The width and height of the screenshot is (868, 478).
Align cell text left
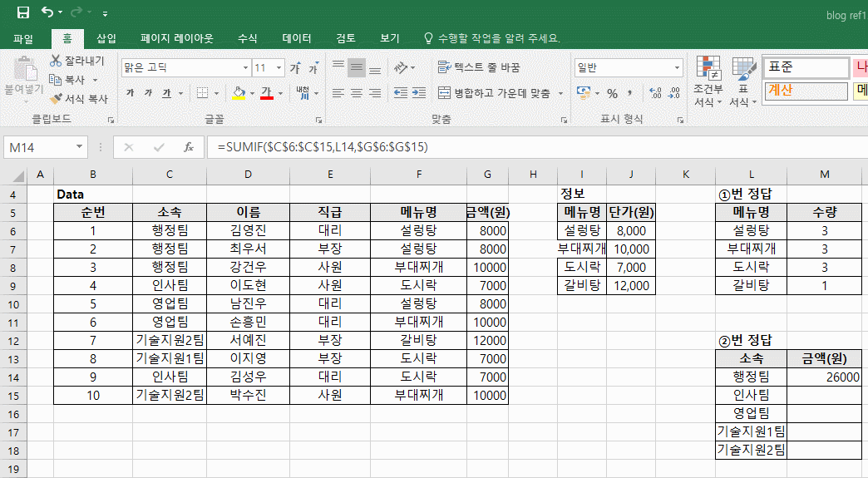tap(338, 93)
